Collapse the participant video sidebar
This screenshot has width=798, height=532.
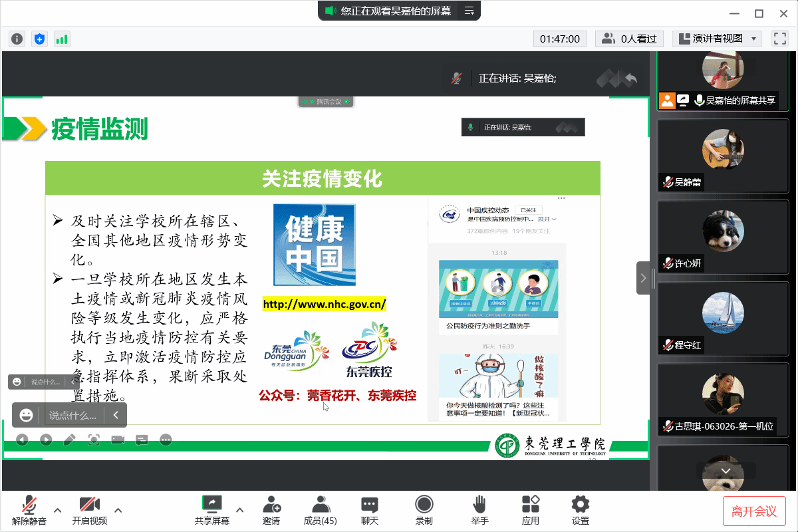click(x=643, y=278)
